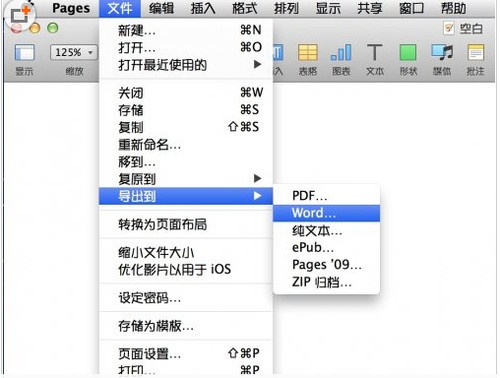Screen dimensions: 500x378
Task: Click the 空白 document title icon
Action: click(449, 29)
